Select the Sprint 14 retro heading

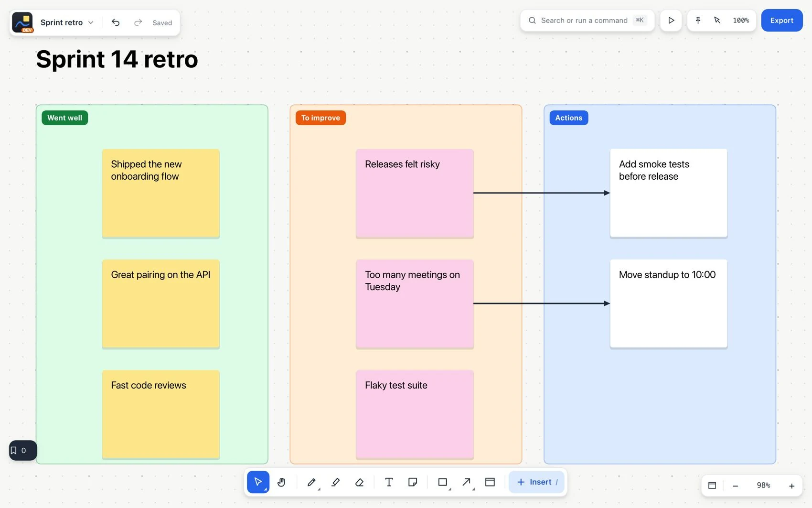[117, 59]
